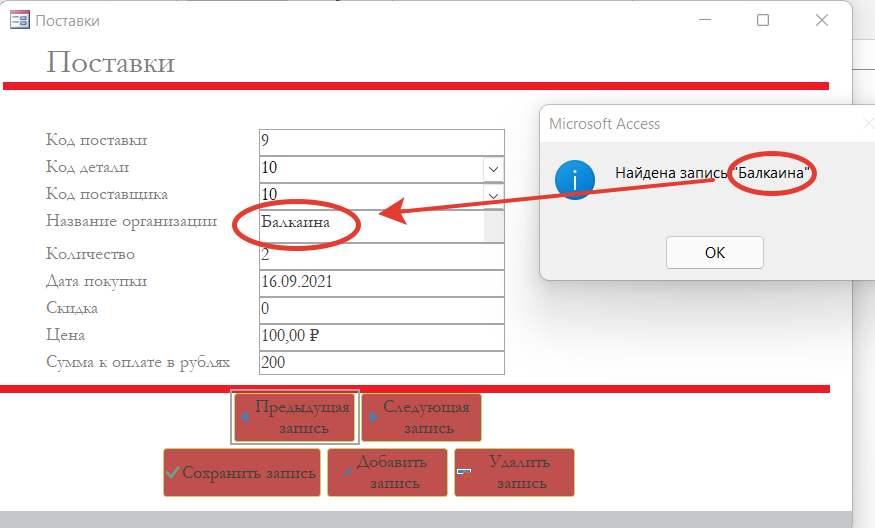Screen dimensions: 875x528
Task: Click OK in the Microsoft Access dialog
Action: [714, 252]
